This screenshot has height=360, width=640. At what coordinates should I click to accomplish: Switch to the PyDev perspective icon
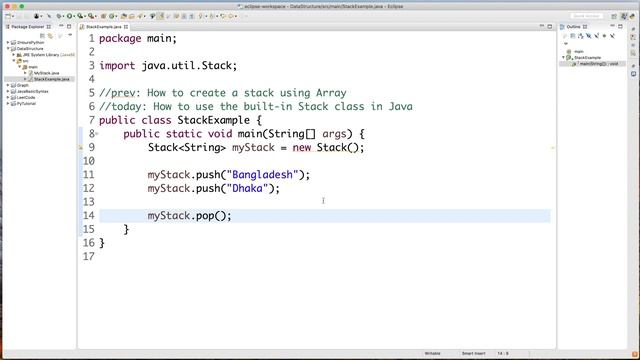632,16
